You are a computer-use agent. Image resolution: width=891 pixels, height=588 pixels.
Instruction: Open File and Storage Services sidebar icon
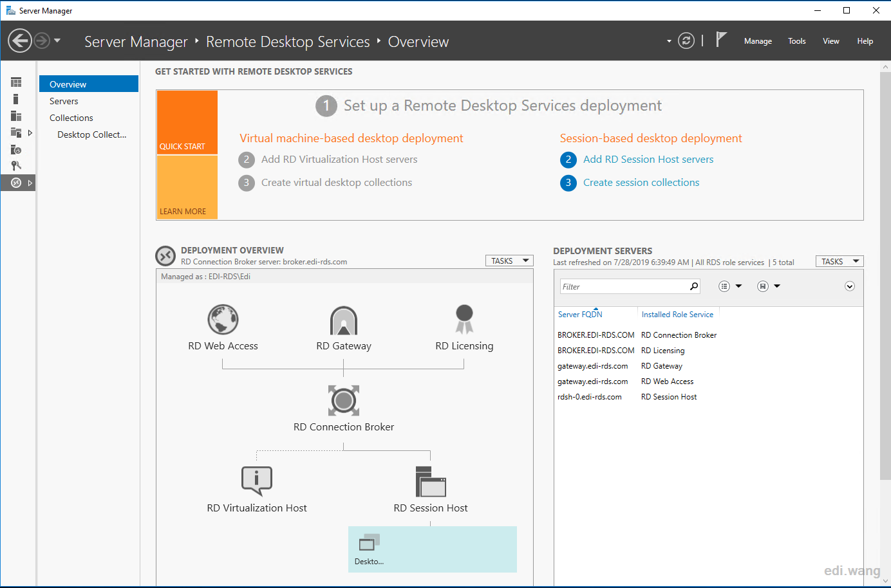pos(16,133)
